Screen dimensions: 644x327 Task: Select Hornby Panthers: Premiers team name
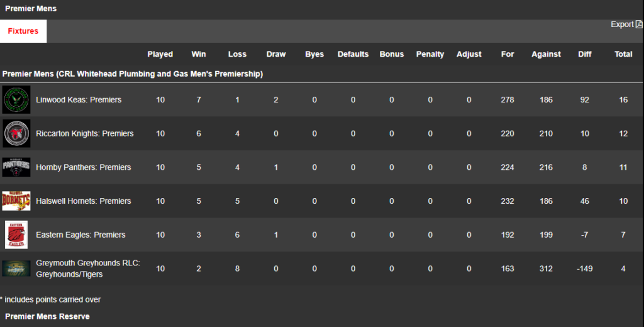click(84, 167)
